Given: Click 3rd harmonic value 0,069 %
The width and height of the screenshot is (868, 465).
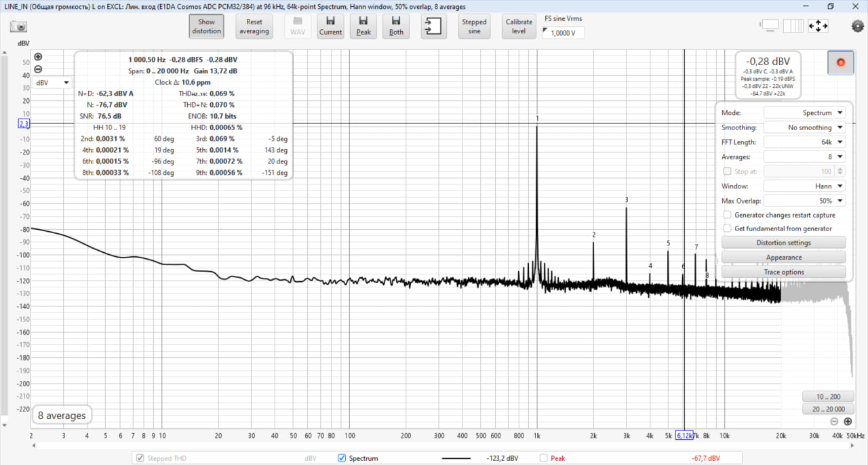Looking at the screenshot, I should pyautogui.click(x=222, y=138).
